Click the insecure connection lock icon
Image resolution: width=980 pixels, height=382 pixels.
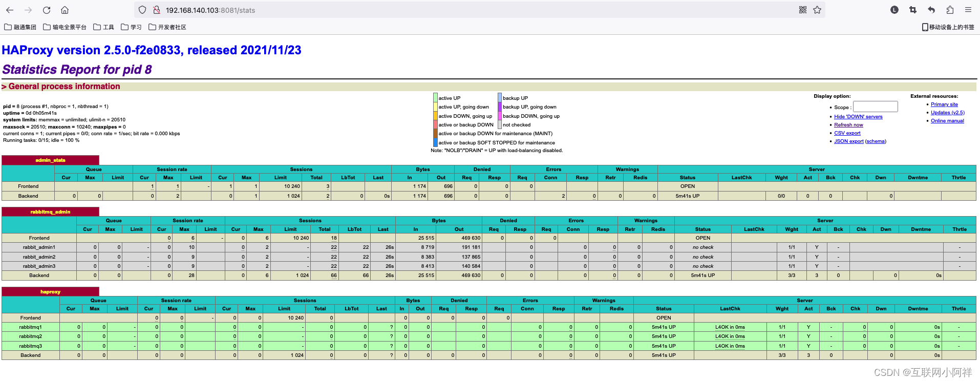tap(157, 10)
